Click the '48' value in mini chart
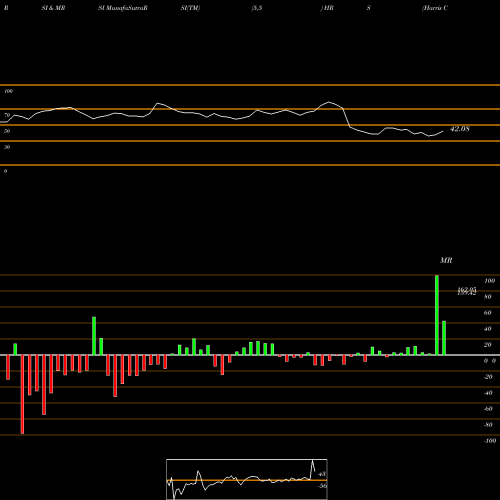The image size is (500, 500). pos(322,474)
